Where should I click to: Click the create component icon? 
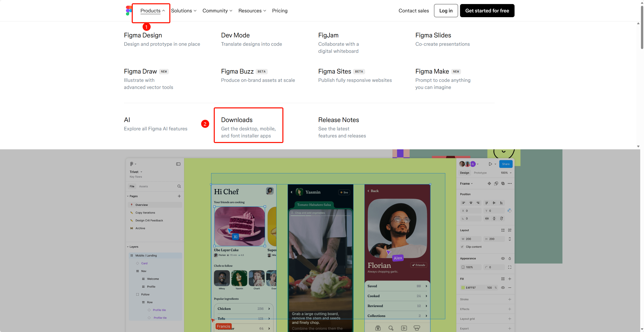pos(489,184)
